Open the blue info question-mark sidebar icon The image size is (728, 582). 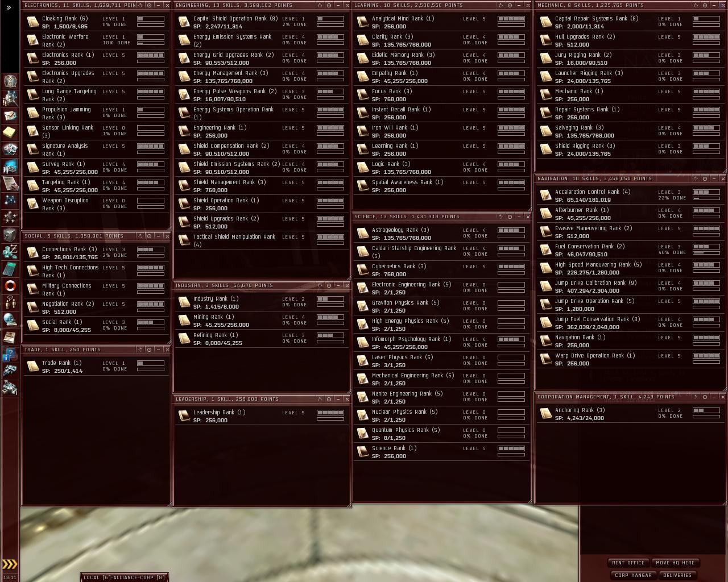[10, 355]
